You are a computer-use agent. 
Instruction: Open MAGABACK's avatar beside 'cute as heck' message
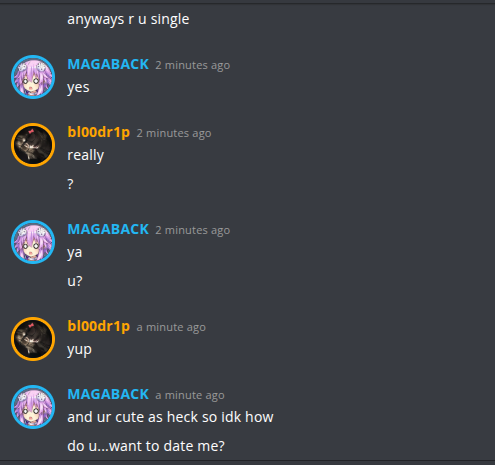[x=33, y=407]
